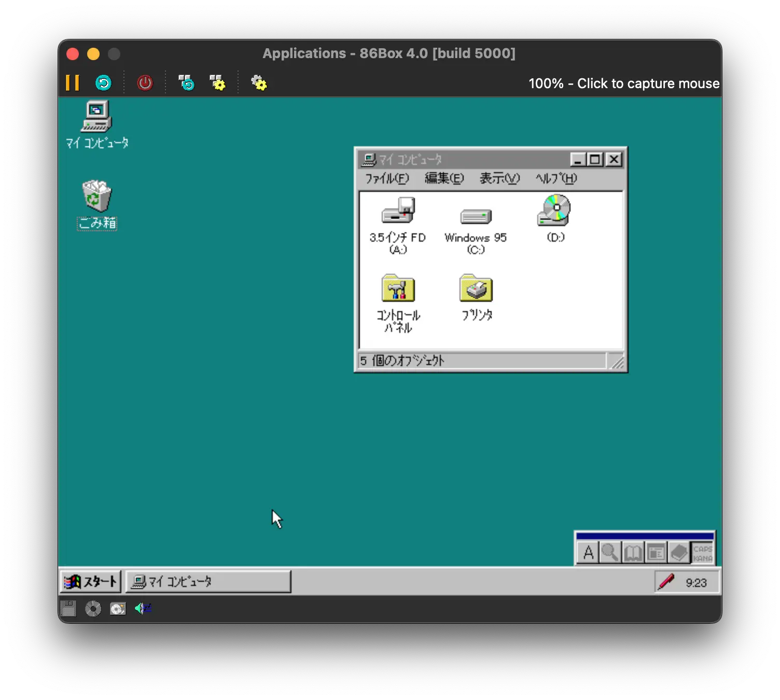Click the My Computer taskbar button

[x=208, y=582]
